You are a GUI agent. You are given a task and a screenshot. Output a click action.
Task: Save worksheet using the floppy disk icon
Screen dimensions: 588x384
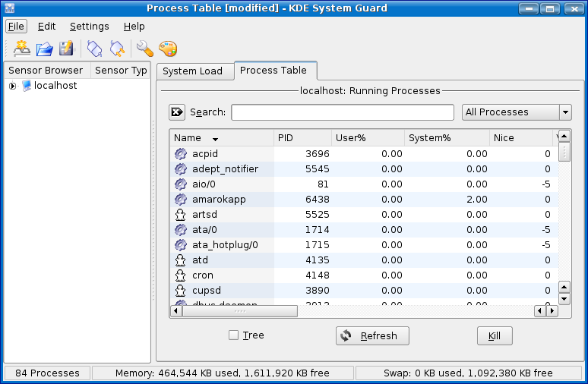coord(67,49)
